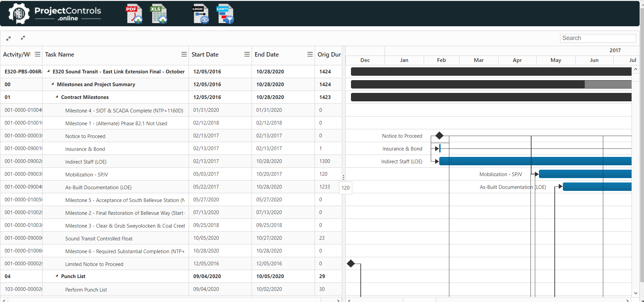644x302 pixels.
Task: Toggle logic lines with LOGIC eye icon
Action: pos(200,14)
